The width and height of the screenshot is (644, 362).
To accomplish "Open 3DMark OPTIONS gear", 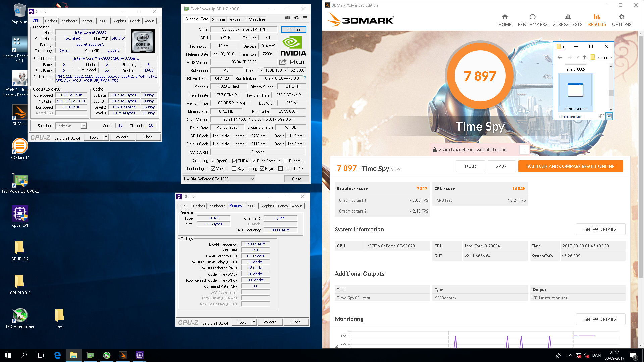I will tap(622, 20).
